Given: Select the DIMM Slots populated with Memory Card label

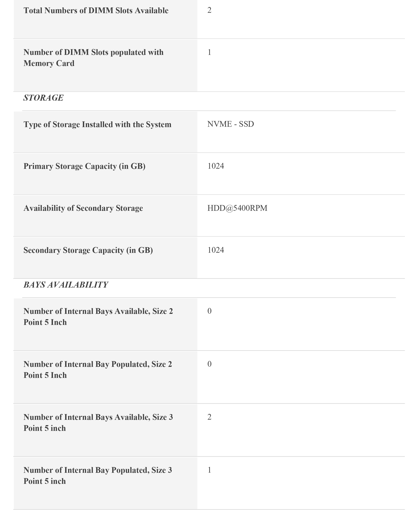Looking at the screenshot, I should point(93,58).
